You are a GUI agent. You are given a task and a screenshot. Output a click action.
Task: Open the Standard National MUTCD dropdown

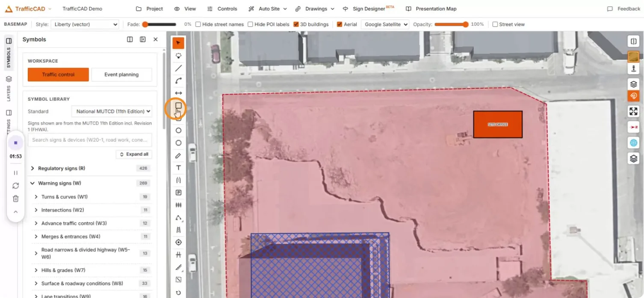(x=112, y=111)
